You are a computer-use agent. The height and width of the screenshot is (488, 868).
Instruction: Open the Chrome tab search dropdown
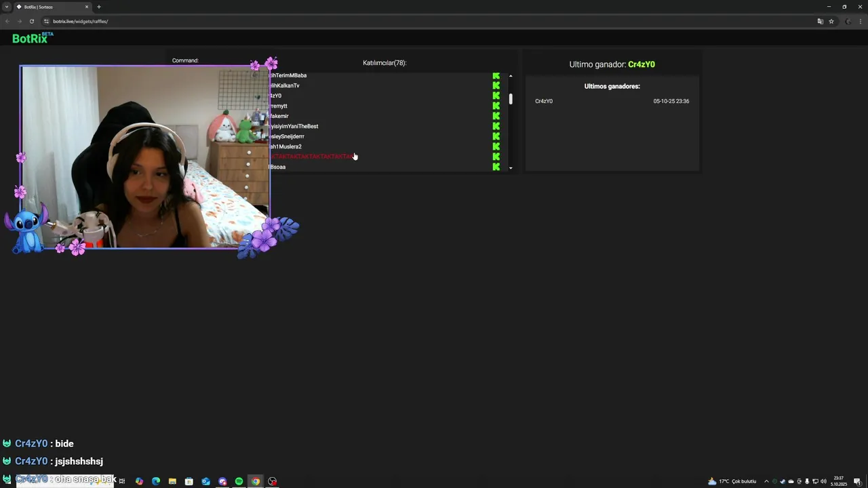pyautogui.click(x=7, y=7)
